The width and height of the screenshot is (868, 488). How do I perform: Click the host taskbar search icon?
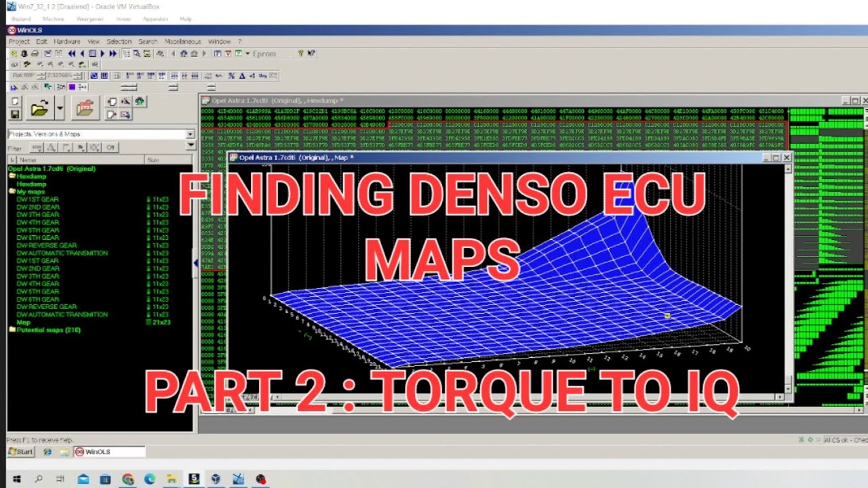tap(39, 479)
